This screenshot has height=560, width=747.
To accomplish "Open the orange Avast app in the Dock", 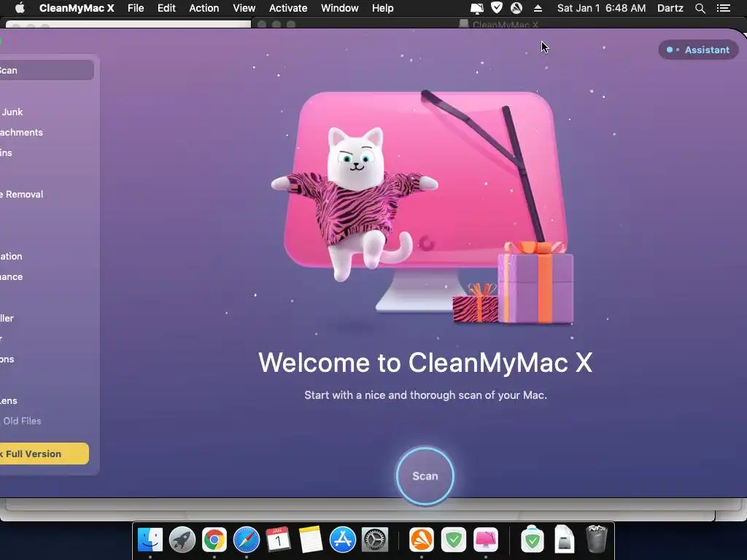I will tap(422, 540).
